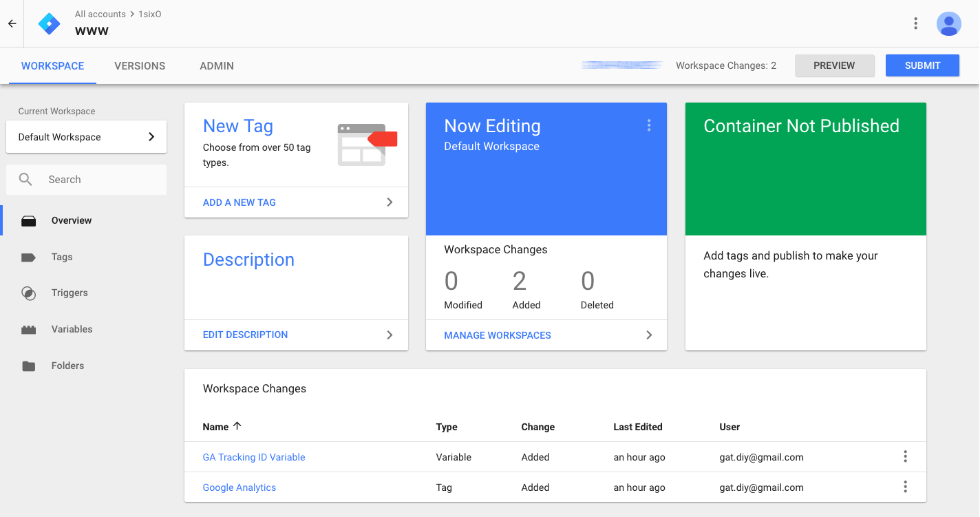Viewport: 980px width, 517px height.
Task: Open Now Editing card options menu
Action: pos(648,125)
